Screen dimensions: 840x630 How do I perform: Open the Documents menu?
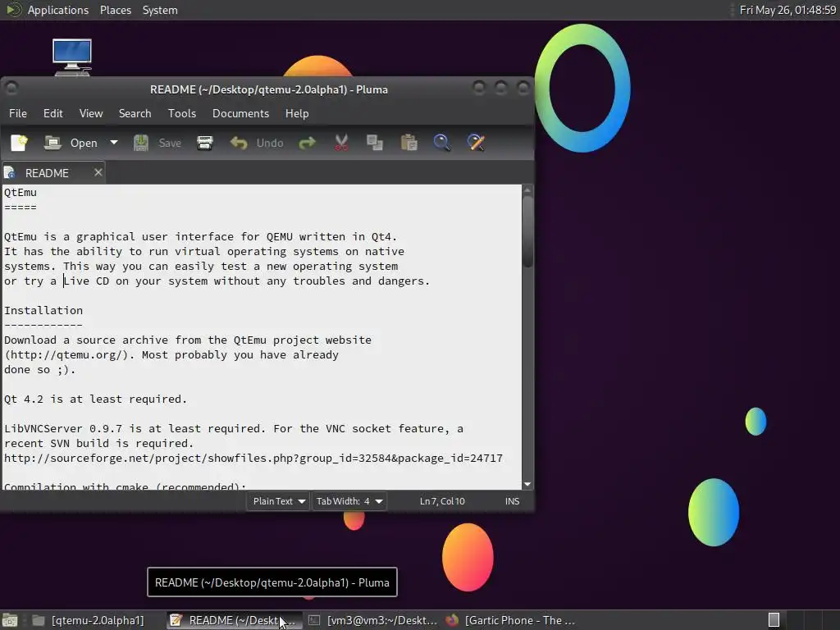[x=240, y=113]
